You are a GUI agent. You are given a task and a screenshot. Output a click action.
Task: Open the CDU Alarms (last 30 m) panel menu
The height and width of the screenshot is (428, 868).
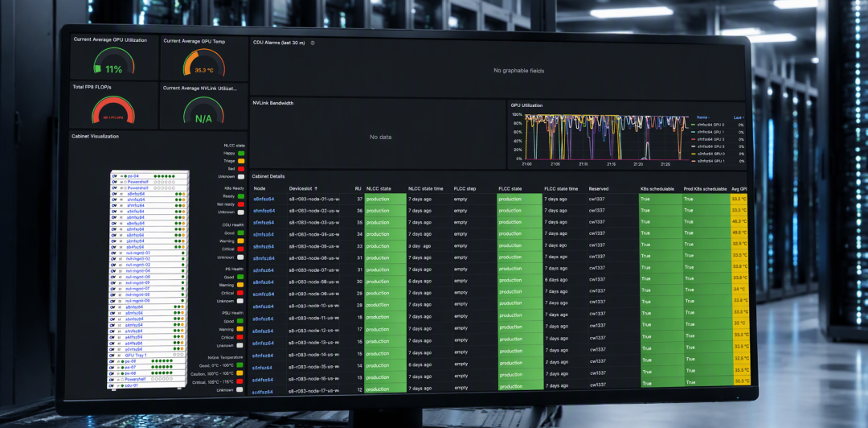pos(279,42)
